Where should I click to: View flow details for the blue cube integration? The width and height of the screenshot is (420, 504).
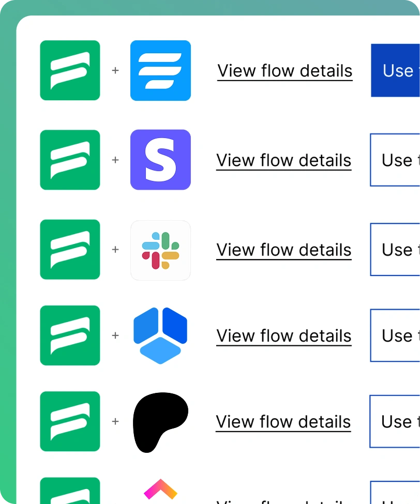click(x=283, y=336)
